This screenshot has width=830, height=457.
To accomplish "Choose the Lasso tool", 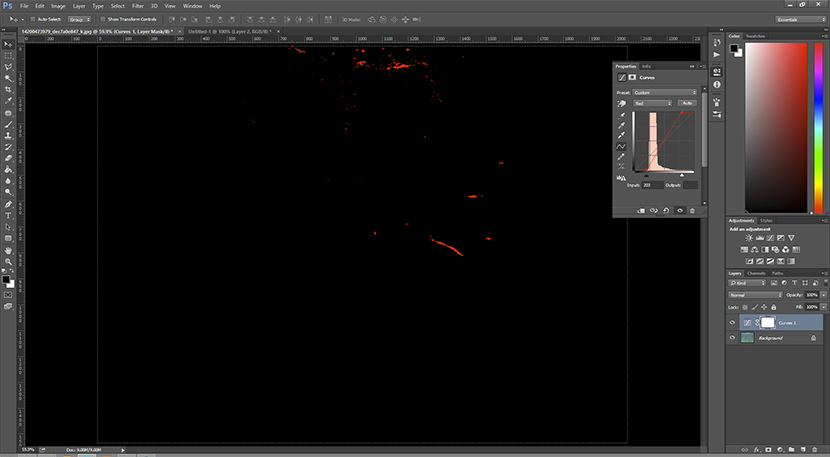I will click(8, 67).
